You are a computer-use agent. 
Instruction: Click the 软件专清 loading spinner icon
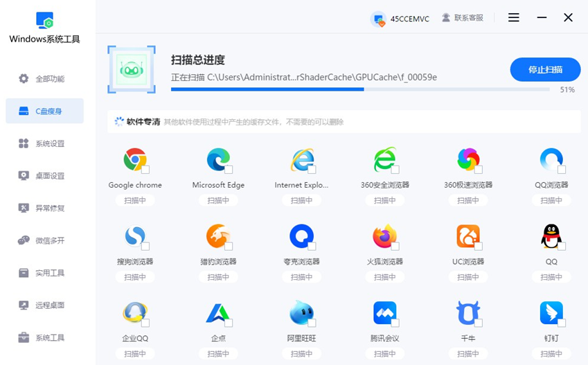(x=119, y=121)
